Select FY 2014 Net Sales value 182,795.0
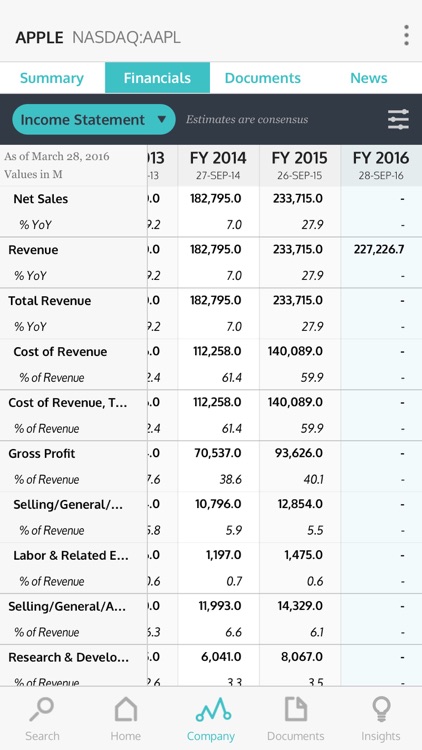Screen dimensions: 422x750 (216, 199)
